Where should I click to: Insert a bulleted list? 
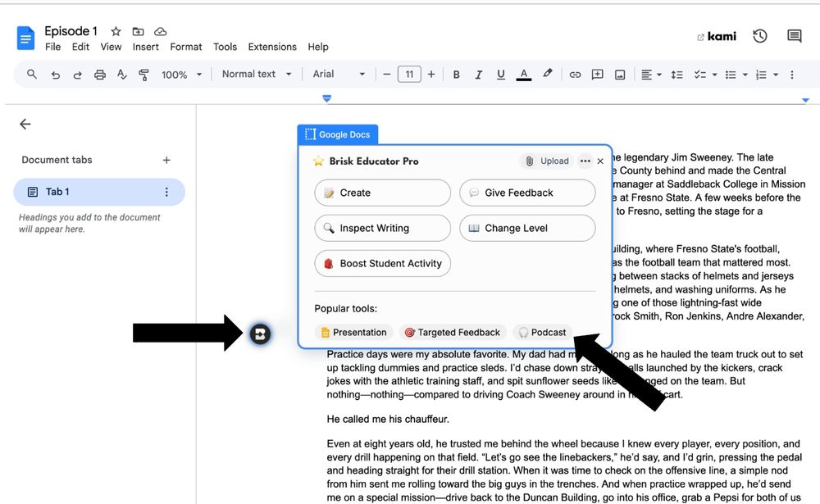click(x=731, y=75)
